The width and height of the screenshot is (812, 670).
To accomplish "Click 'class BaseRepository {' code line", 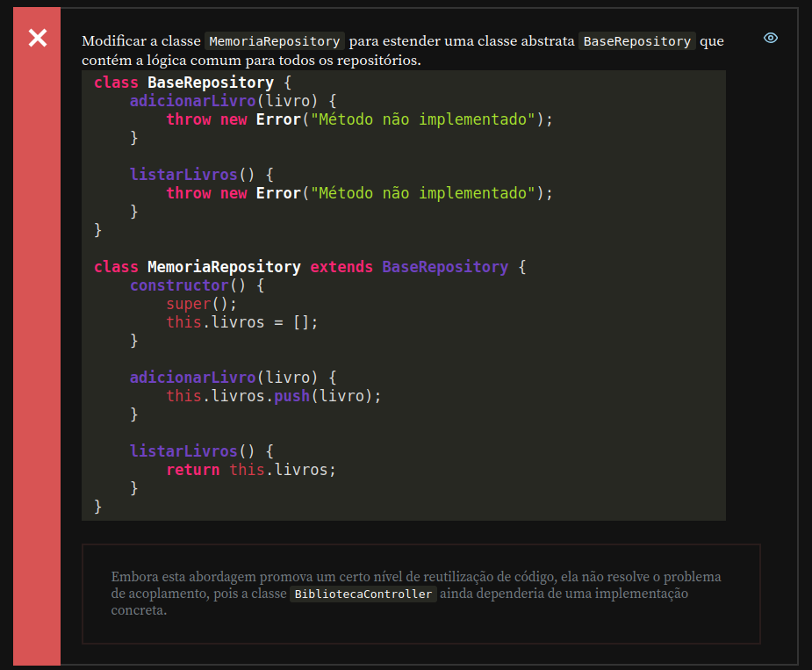I will [192, 83].
